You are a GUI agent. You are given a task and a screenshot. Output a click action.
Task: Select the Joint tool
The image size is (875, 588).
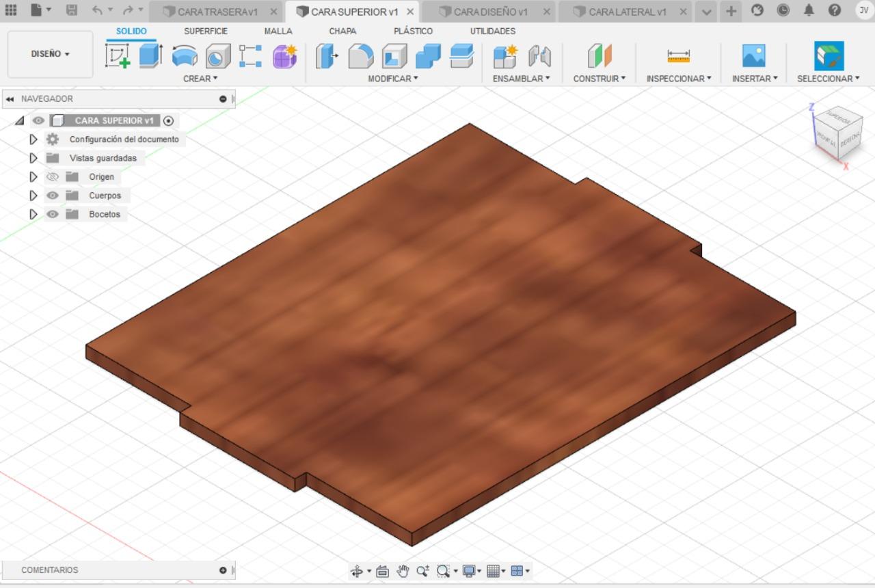pyautogui.click(x=539, y=56)
